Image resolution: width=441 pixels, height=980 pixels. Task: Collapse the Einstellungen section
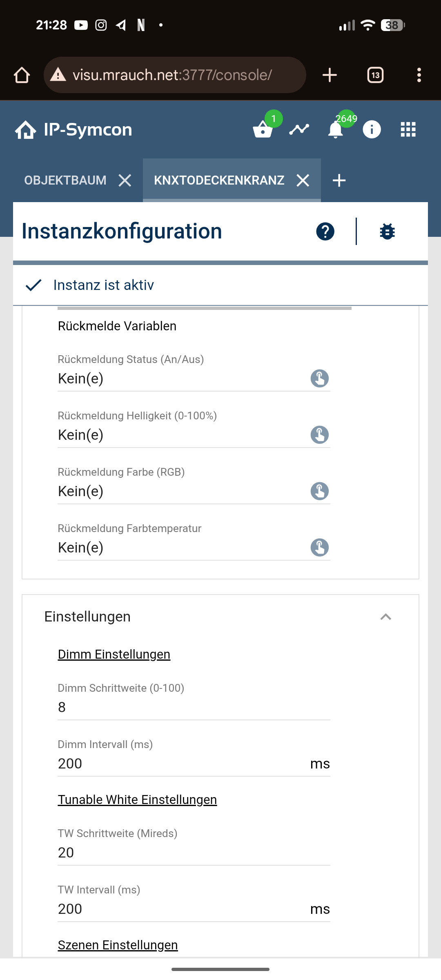[x=385, y=617]
